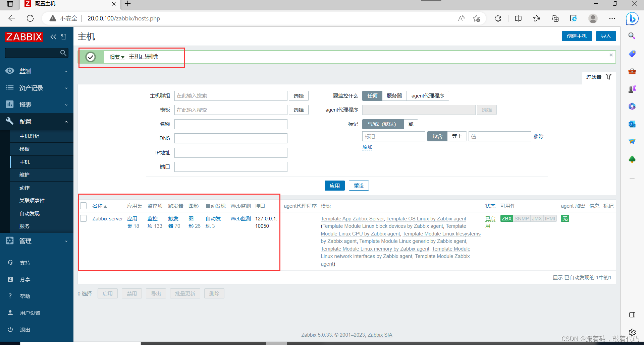The width and height of the screenshot is (644, 345).
Task: Open browser collections icon
Action: click(x=555, y=18)
